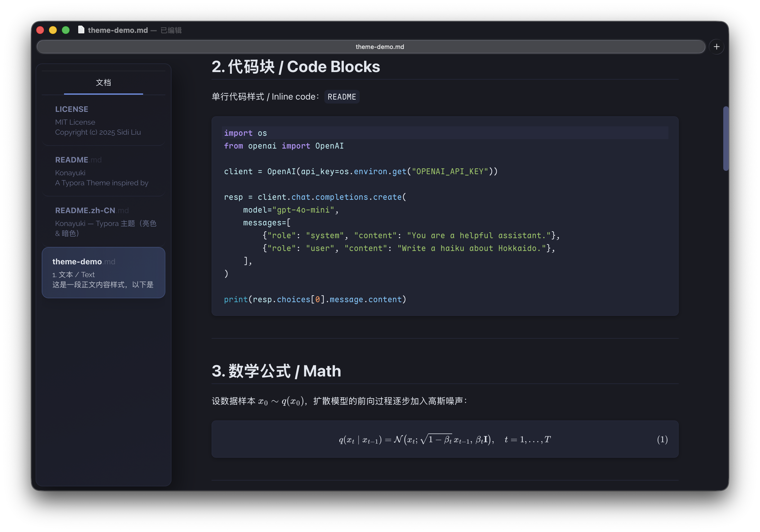Screen dimensions: 760x532
Task: Open README.zh-CN.md in sidebar
Action: pyautogui.click(x=103, y=222)
